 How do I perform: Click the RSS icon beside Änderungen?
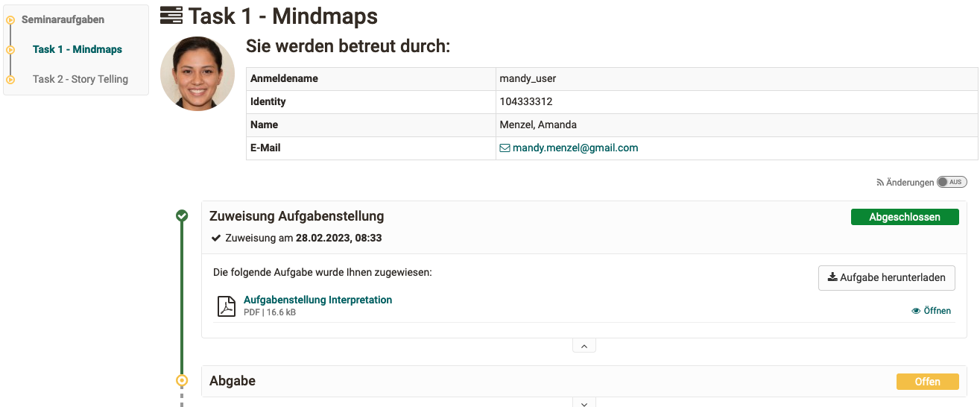click(880, 183)
